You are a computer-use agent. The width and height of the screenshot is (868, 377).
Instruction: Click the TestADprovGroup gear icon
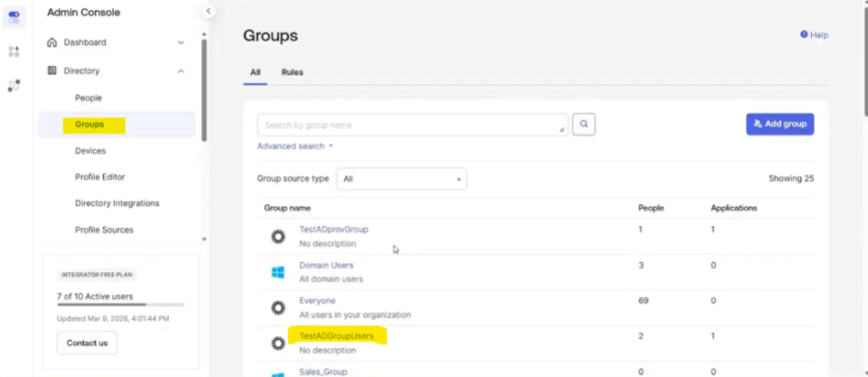pos(278,237)
